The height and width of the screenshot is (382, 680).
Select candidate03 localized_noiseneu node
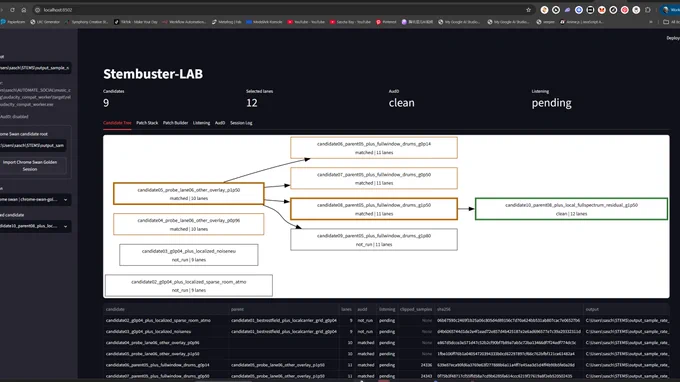[189, 255]
